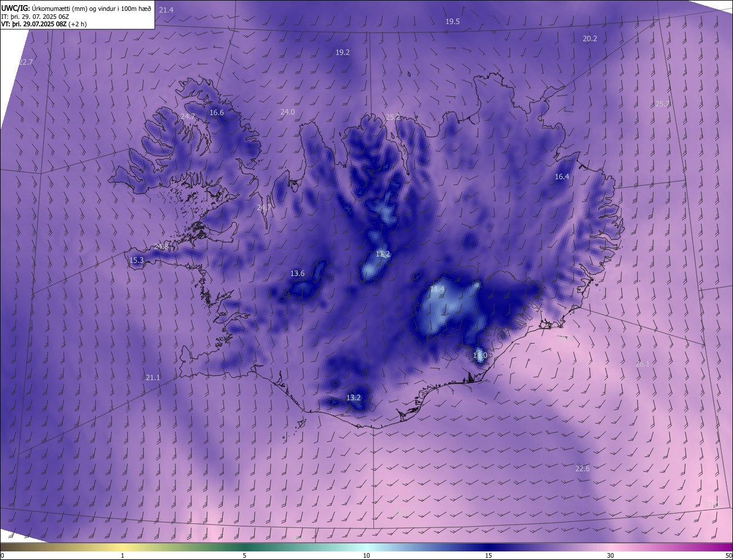Click the colour scale tick label '0'
The width and height of the screenshot is (733, 560).
[x=2, y=555]
